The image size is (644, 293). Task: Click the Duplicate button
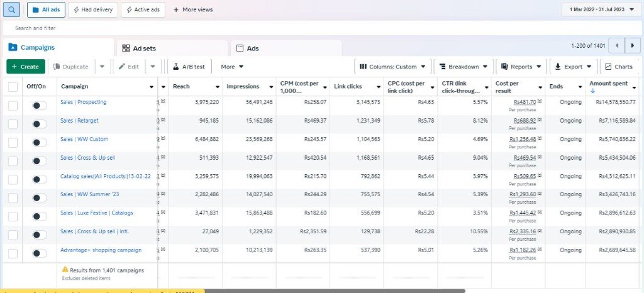point(71,67)
